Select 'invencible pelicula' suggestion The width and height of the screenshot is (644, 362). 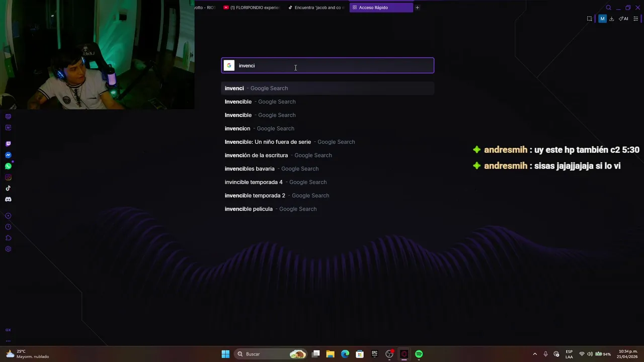328,209
